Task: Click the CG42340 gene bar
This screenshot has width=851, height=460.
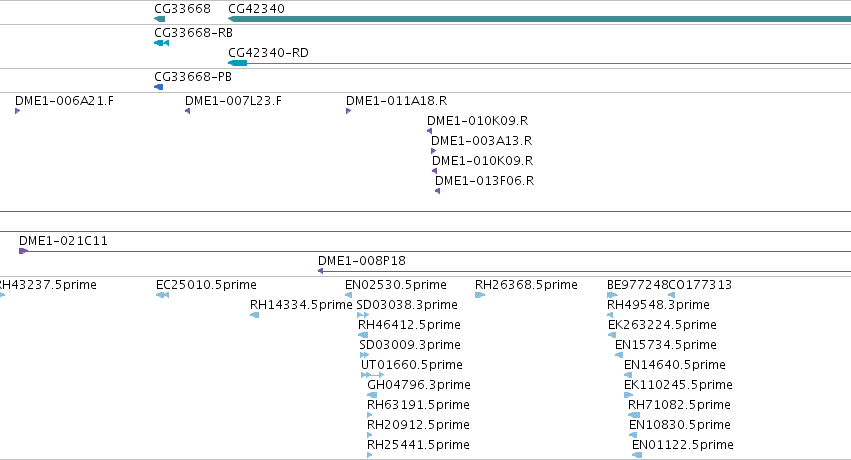Action: [539, 19]
